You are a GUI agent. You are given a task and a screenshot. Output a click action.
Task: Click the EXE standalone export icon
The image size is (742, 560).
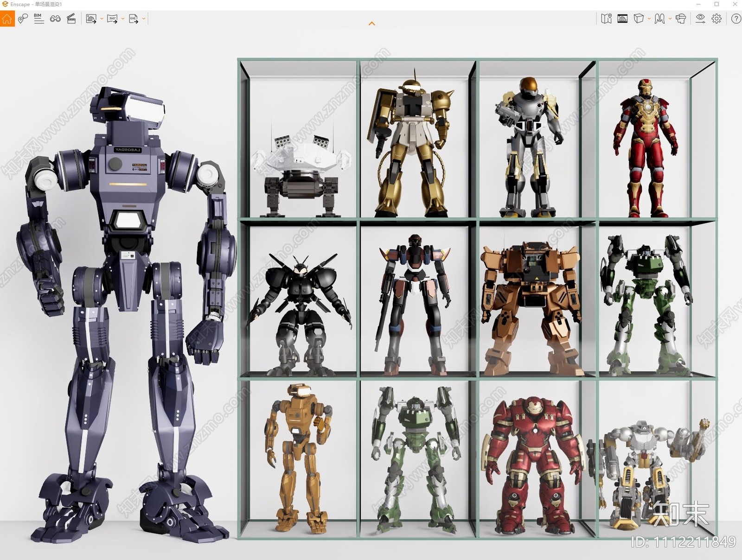pos(134,19)
